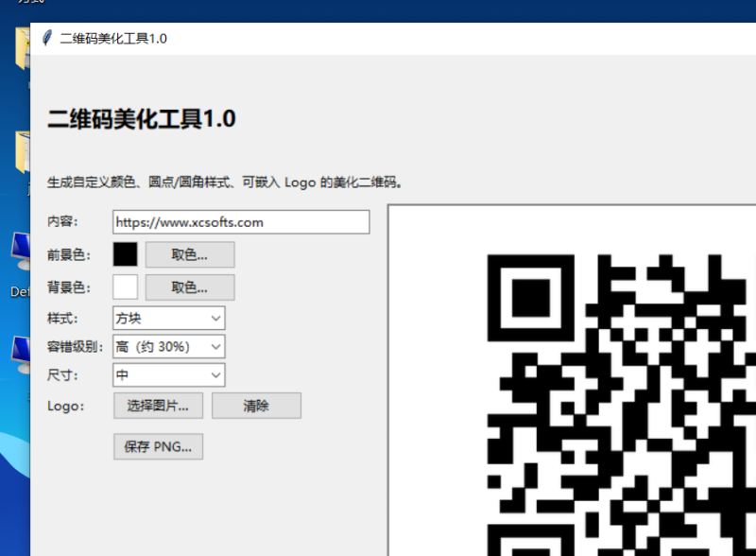
Task: Click the window title 二维码美化工具1.0
Action: (x=113, y=39)
